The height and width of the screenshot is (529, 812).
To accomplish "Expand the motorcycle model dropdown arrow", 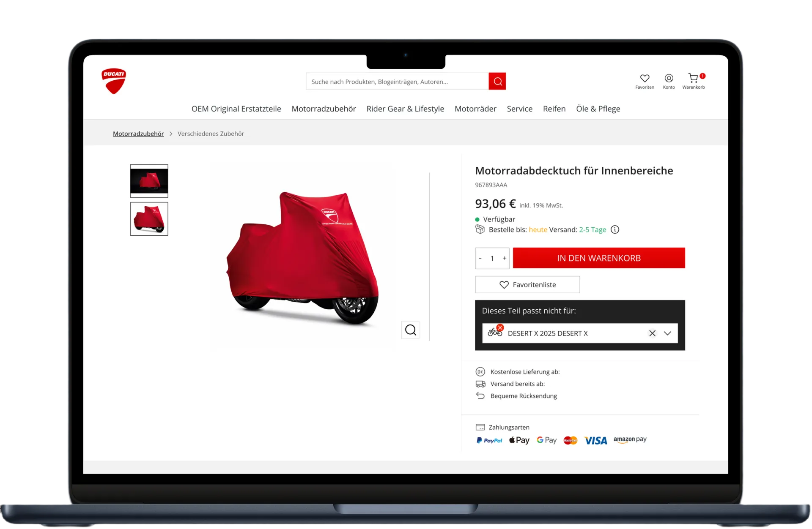I will point(667,333).
